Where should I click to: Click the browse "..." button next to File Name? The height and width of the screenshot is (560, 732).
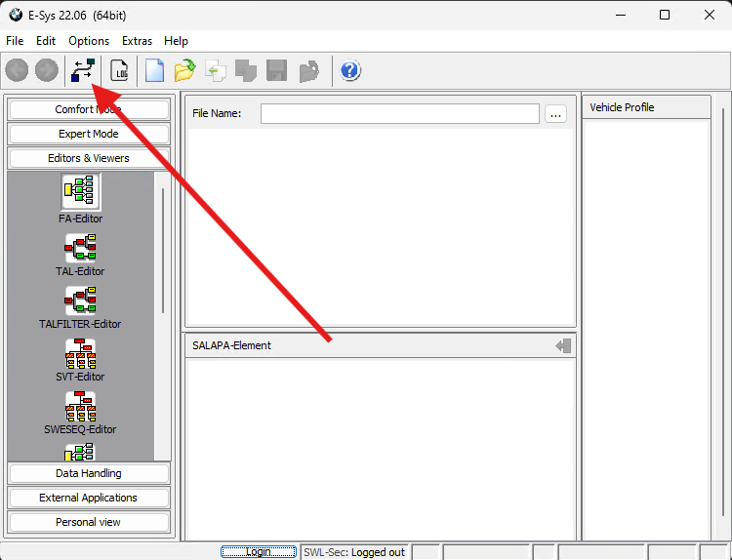[555, 114]
